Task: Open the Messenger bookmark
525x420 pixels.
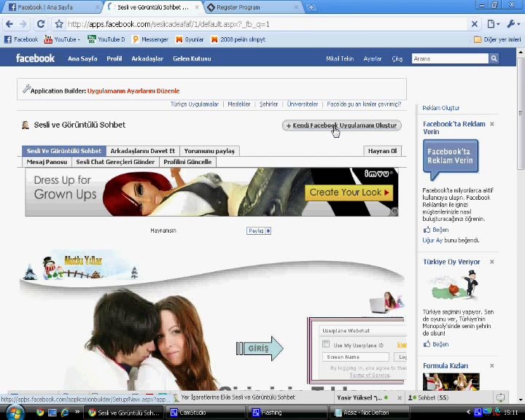Action: (x=150, y=39)
